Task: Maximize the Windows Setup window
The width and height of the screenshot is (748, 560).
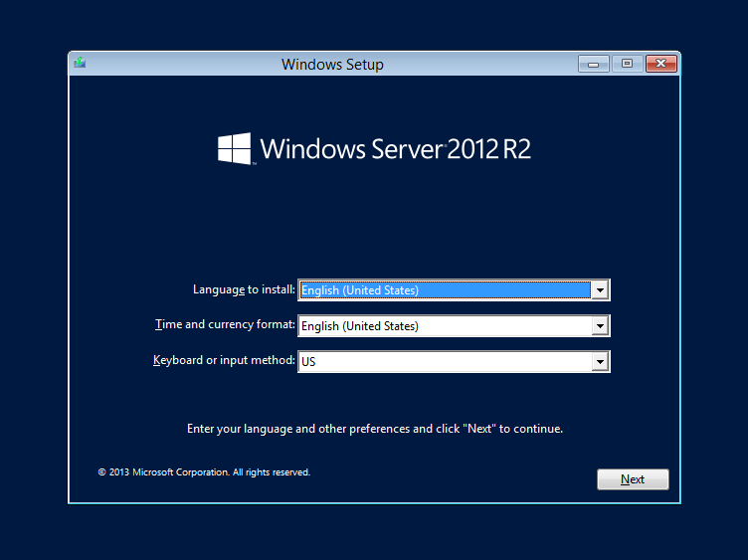Action: pyautogui.click(x=627, y=64)
